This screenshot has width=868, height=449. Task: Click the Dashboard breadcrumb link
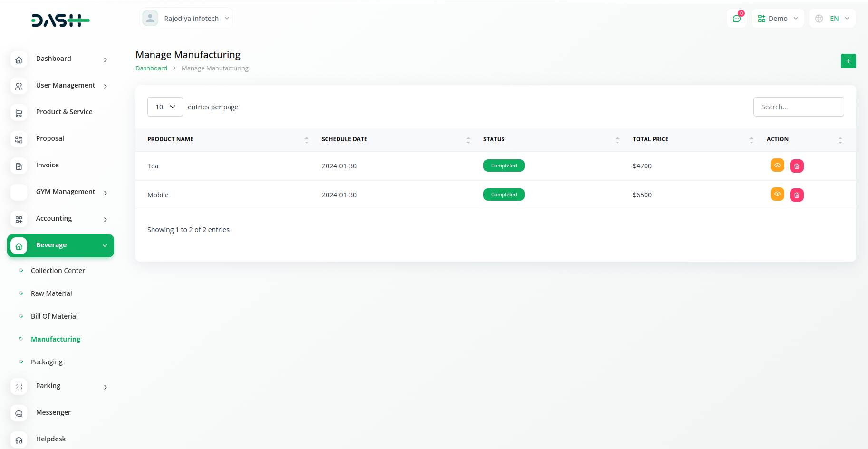click(x=151, y=68)
